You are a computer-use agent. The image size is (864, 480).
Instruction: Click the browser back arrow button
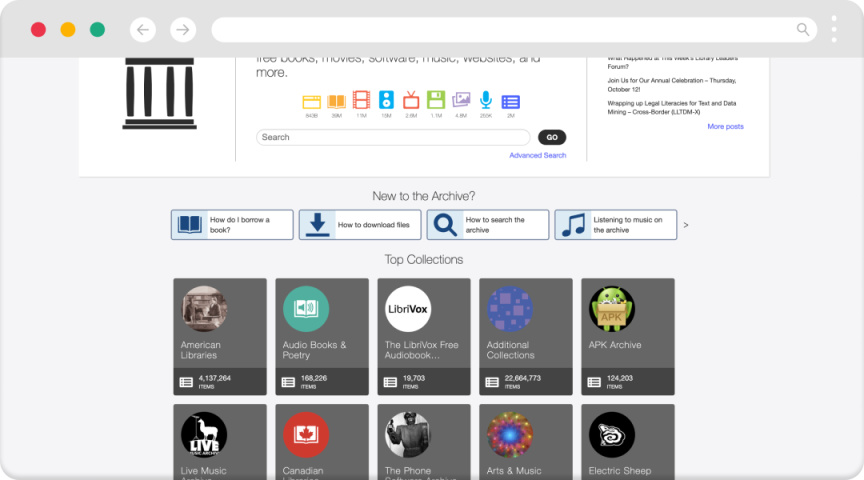pos(143,30)
